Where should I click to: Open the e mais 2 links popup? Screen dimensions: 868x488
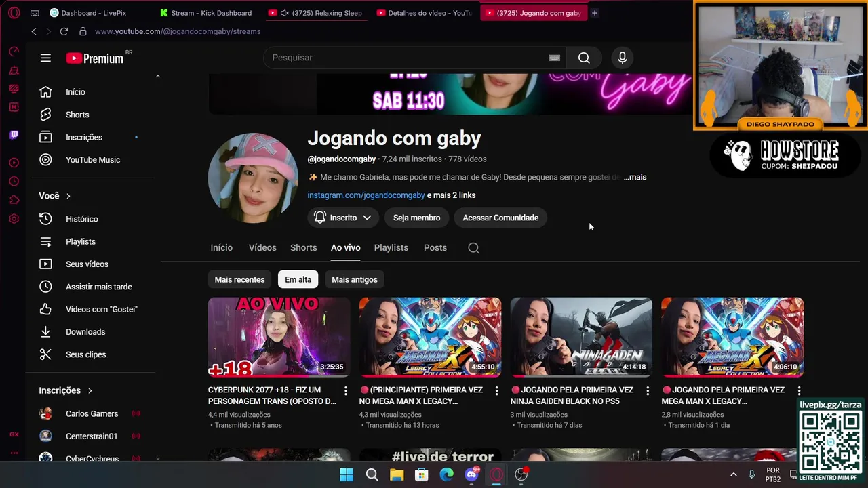[452, 195]
